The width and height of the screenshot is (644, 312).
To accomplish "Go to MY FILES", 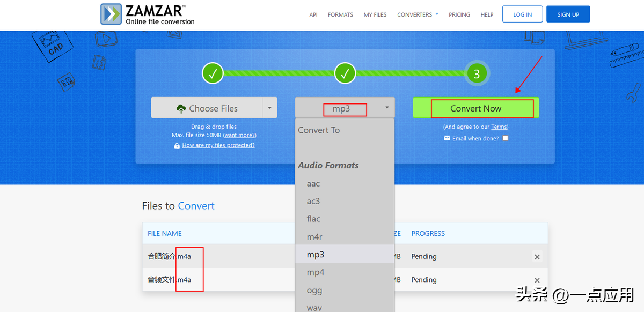I will pyautogui.click(x=375, y=15).
